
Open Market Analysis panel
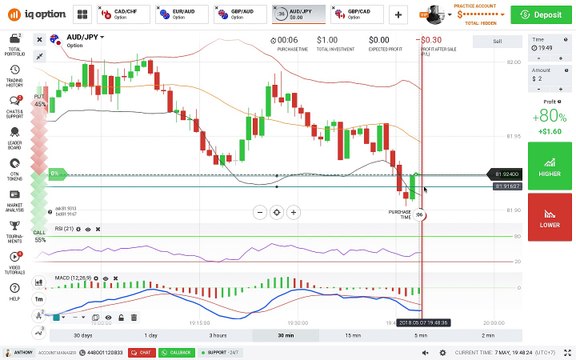pos(14,201)
